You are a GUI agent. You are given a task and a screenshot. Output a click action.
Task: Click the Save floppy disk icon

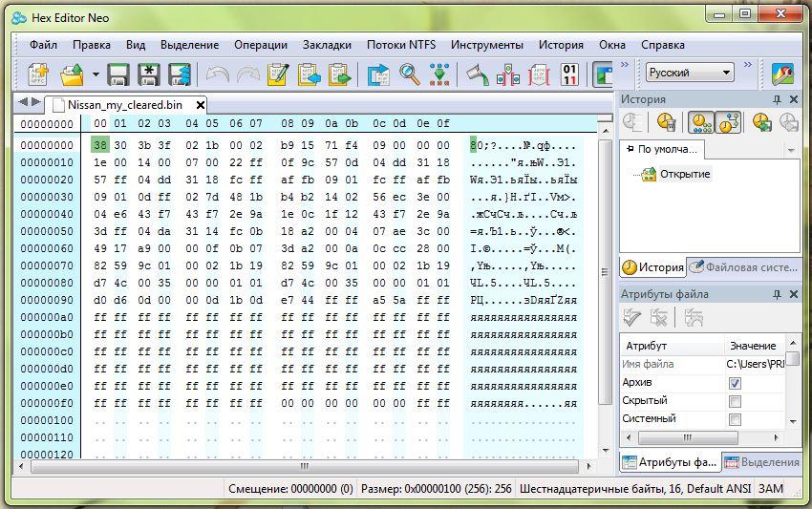click(x=118, y=74)
